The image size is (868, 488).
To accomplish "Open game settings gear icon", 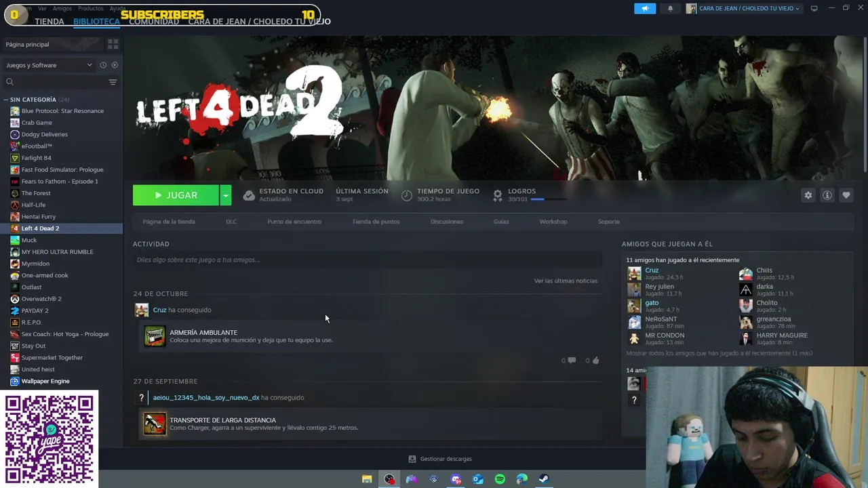I will (x=808, y=195).
